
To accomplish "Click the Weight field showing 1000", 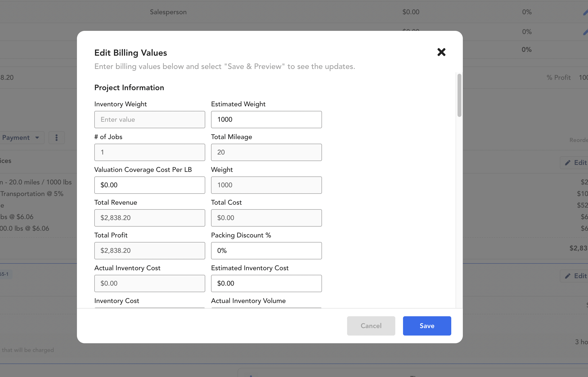I will tap(267, 185).
